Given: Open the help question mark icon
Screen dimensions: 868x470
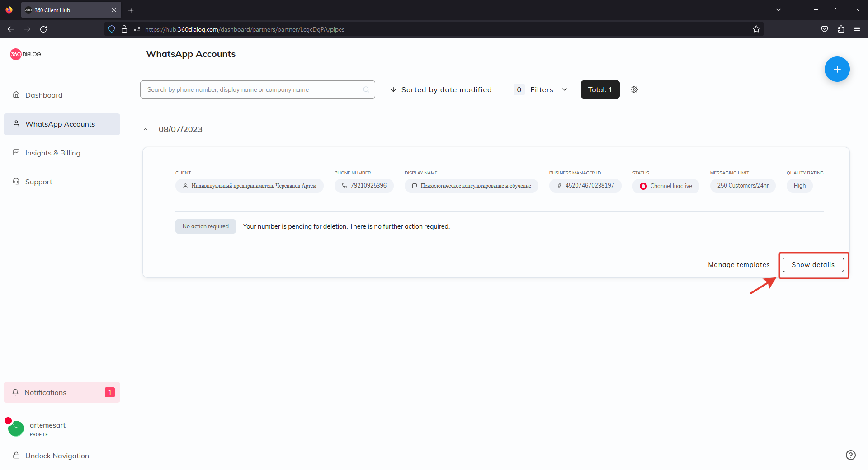Looking at the screenshot, I should coord(851,455).
